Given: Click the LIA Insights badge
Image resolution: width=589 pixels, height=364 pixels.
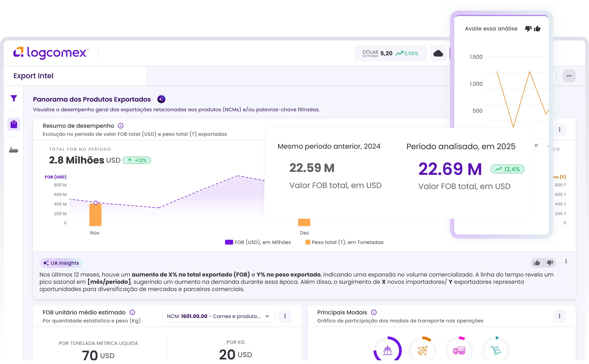Looking at the screenshot, I should (x=61, y=263).
